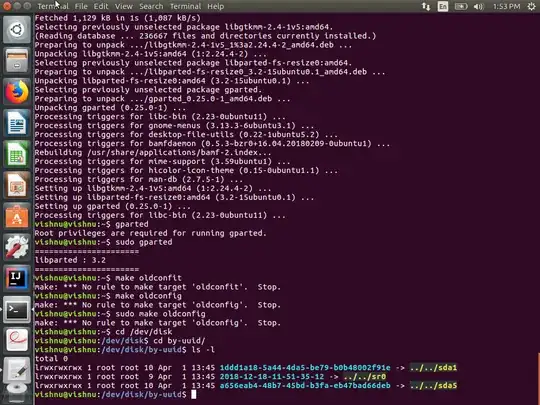
Task: Click 'Unpacking gparted (0.25.0-1)' line
Action: click(110, 108)
